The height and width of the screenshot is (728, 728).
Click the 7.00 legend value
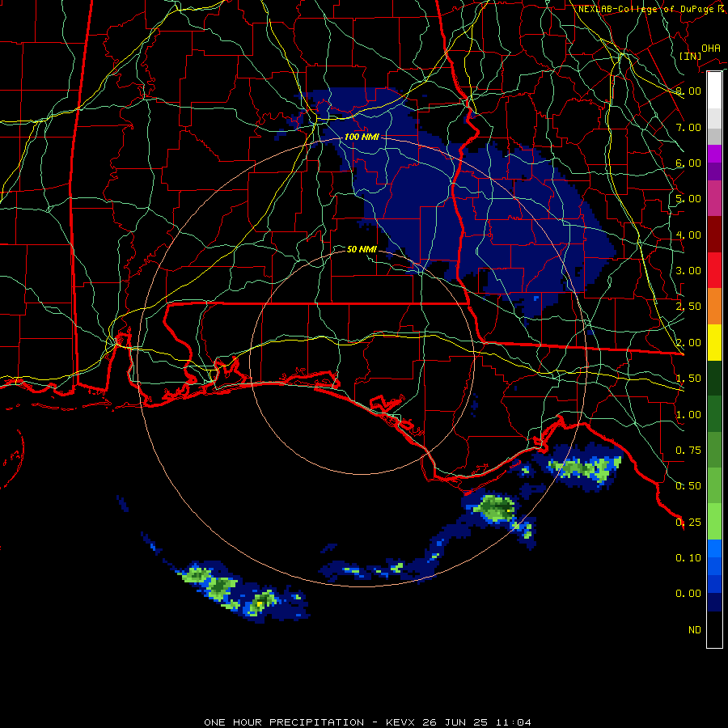(x=688, y=127)
